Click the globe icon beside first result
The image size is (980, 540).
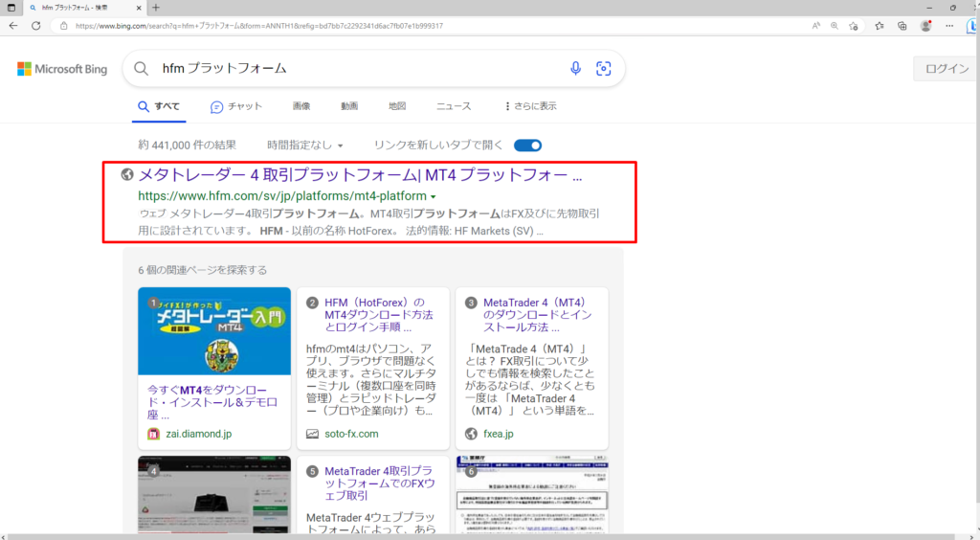(x=127, y=174)
